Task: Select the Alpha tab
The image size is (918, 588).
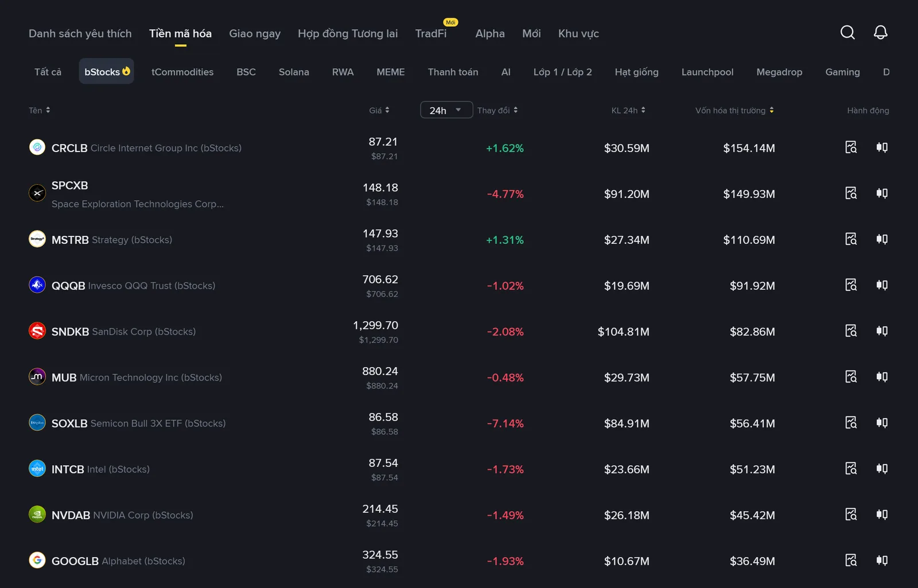Action: (490, 33)
